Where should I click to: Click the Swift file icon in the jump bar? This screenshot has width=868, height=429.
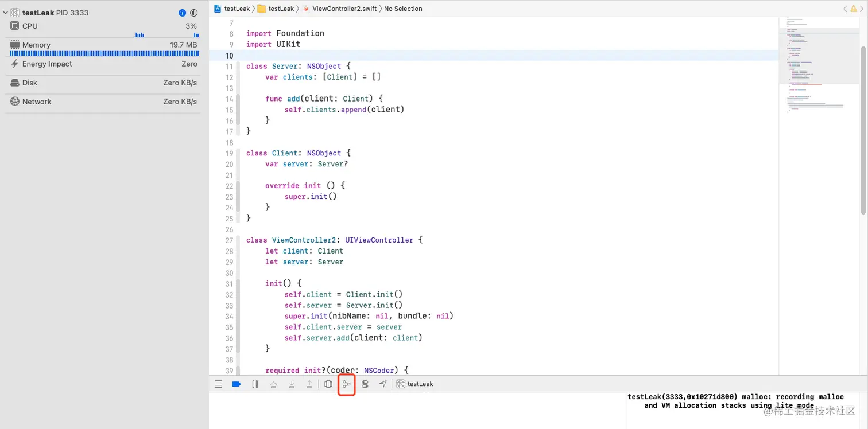306,9
